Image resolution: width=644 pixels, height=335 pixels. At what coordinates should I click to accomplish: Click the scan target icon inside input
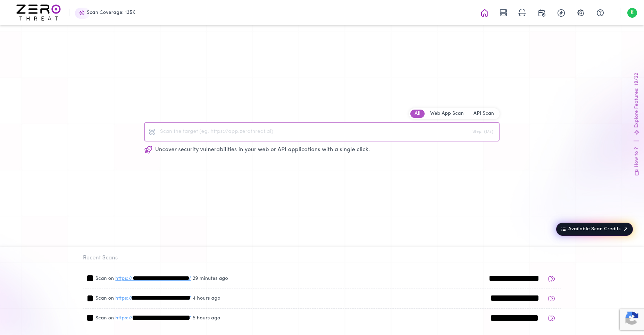152,132
